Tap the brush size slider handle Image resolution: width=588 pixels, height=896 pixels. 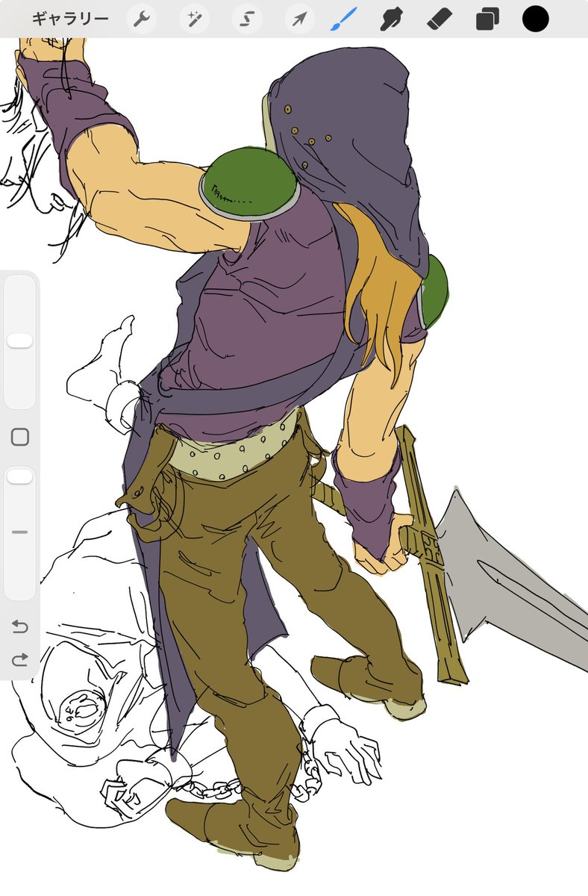(20, 341)
